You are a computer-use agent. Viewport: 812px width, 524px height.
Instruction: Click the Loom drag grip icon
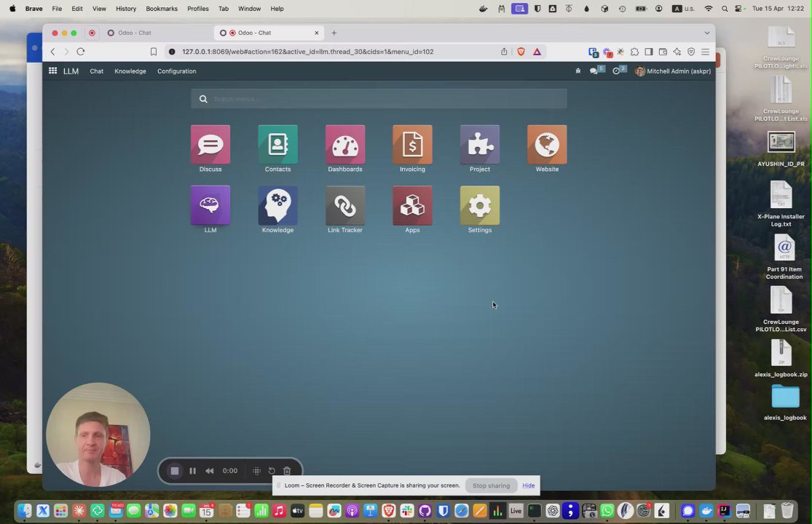pos(256,471)
